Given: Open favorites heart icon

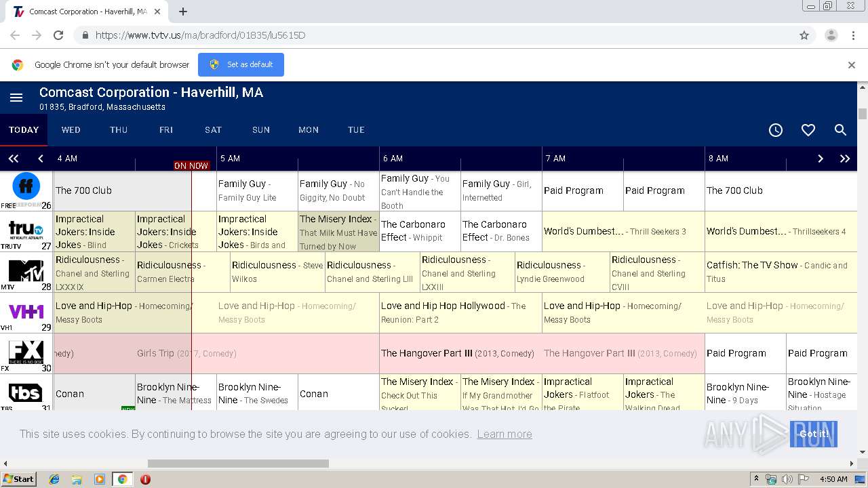Looking at the screenshot, I should tap(808, 130).
